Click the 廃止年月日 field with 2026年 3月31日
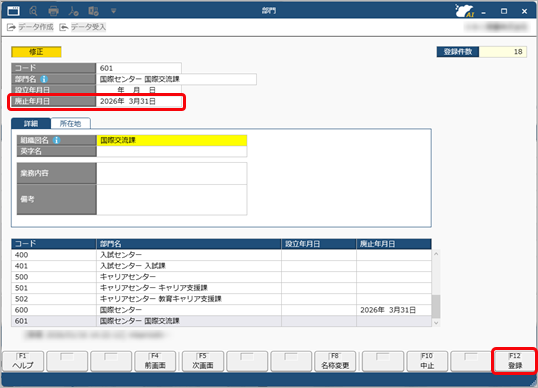Viewport: 538px width, 388px height. 139,101
